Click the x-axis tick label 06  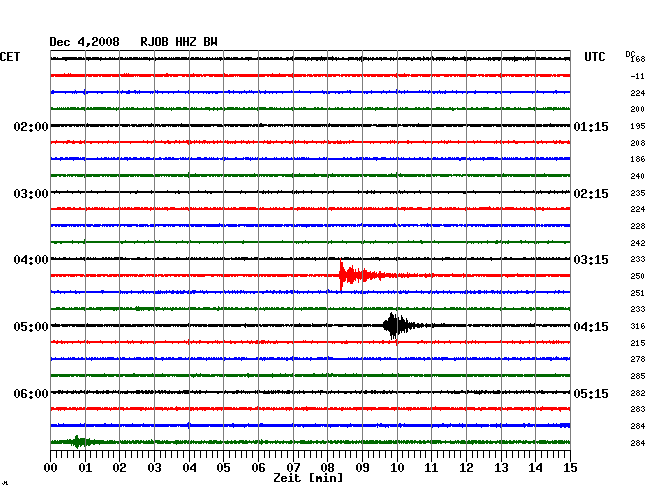tap(258, 468)
